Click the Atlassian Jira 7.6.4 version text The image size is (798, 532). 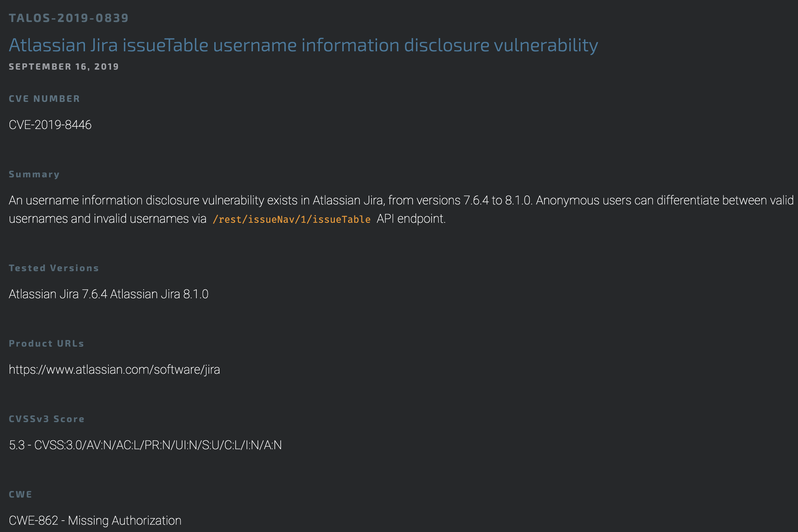[x=58, y=294]
